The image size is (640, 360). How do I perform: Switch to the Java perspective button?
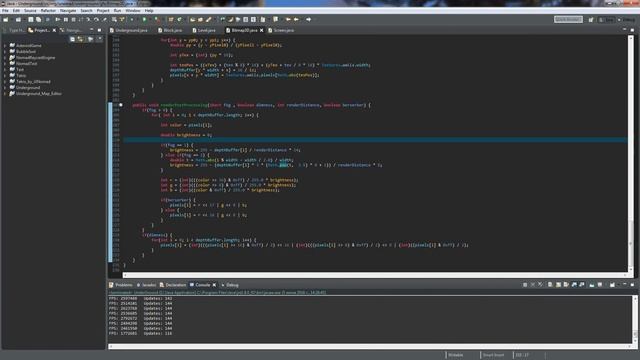coord(607,20)
